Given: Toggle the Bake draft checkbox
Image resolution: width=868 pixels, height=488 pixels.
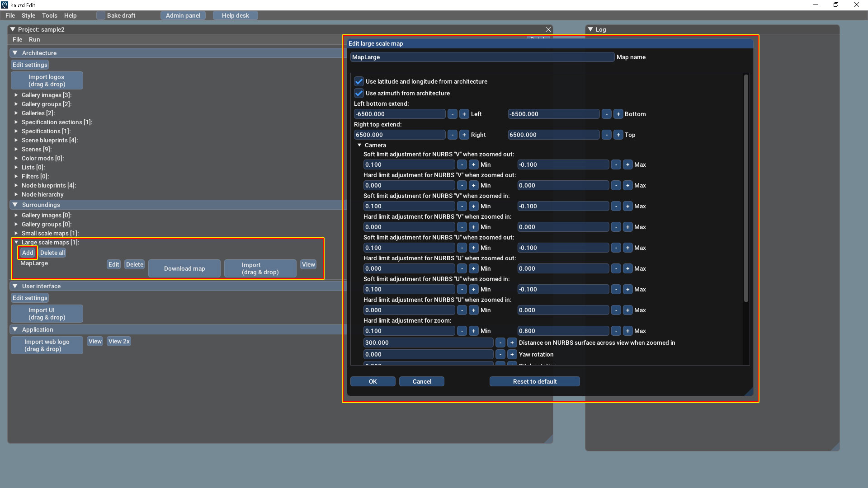Looking at the screenshot, I should (101, 15).
